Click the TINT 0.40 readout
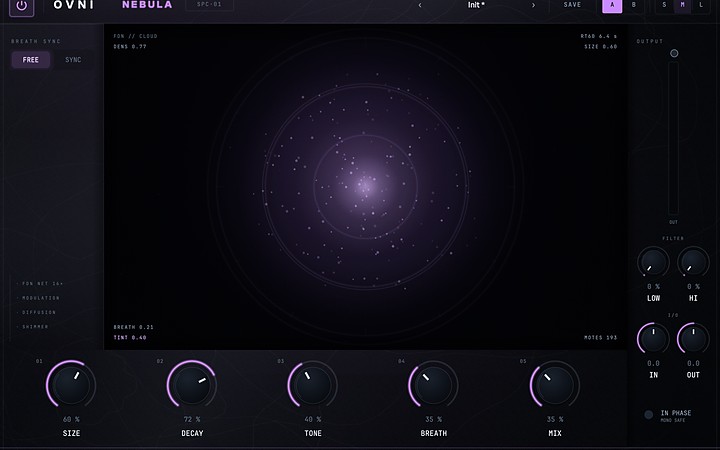 pyautogui.click(x=130, y=338)
